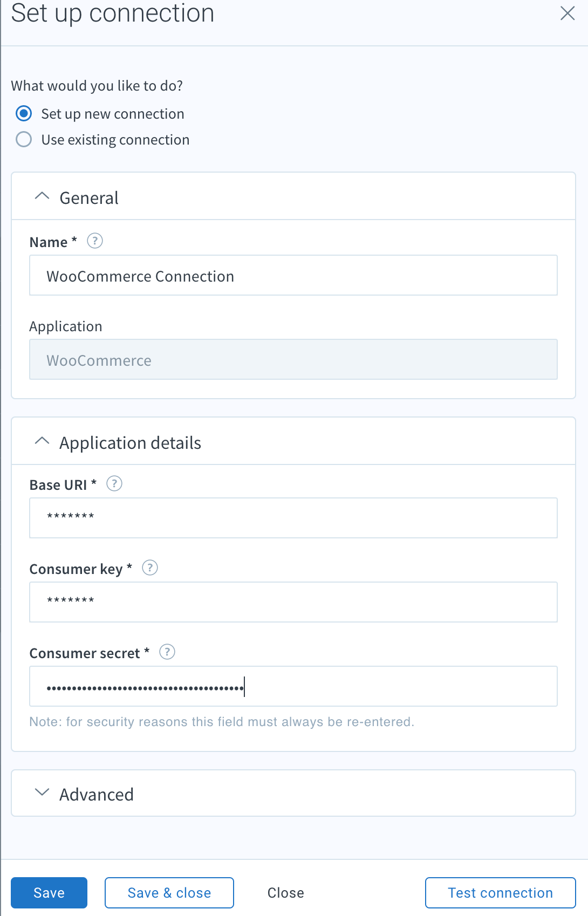Click Save & close button

169,893
